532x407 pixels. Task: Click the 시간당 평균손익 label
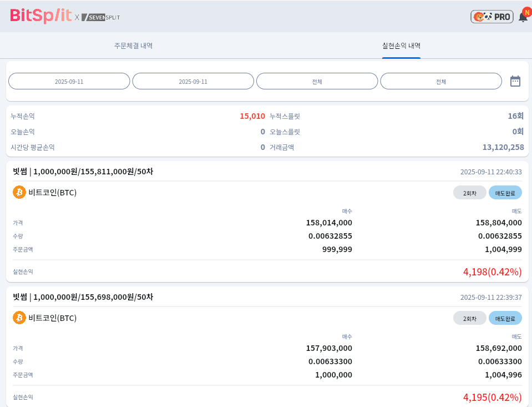tap(33, 148)
